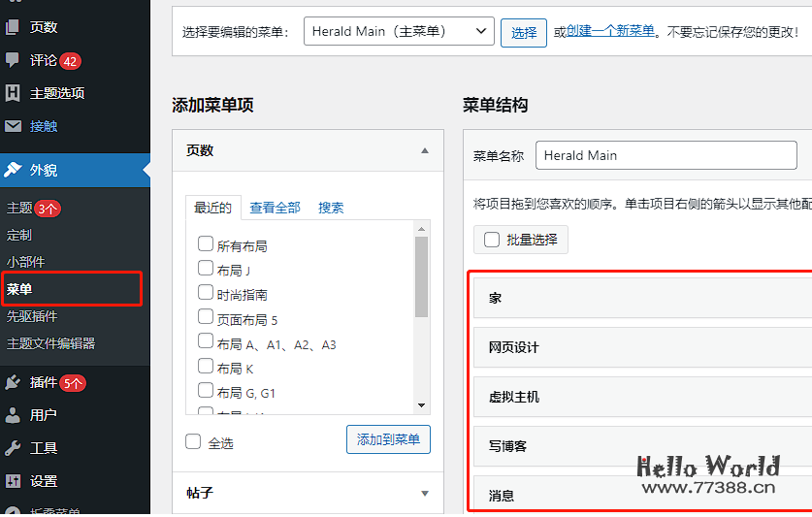Click the Contact (接触) envelope icon

click(x=13, y=126)
